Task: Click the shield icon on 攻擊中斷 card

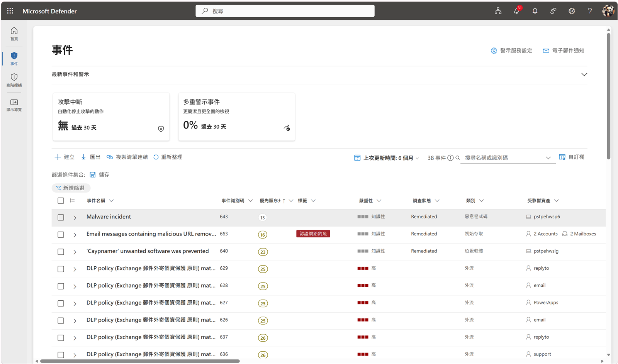Action: point(161,129)
